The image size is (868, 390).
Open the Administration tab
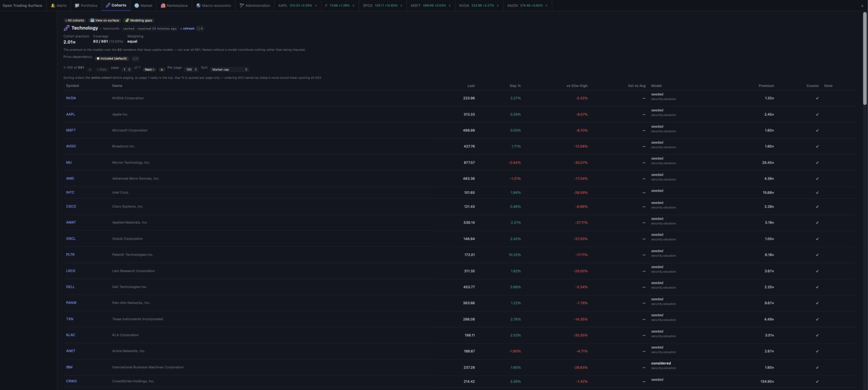click(255, 5)
